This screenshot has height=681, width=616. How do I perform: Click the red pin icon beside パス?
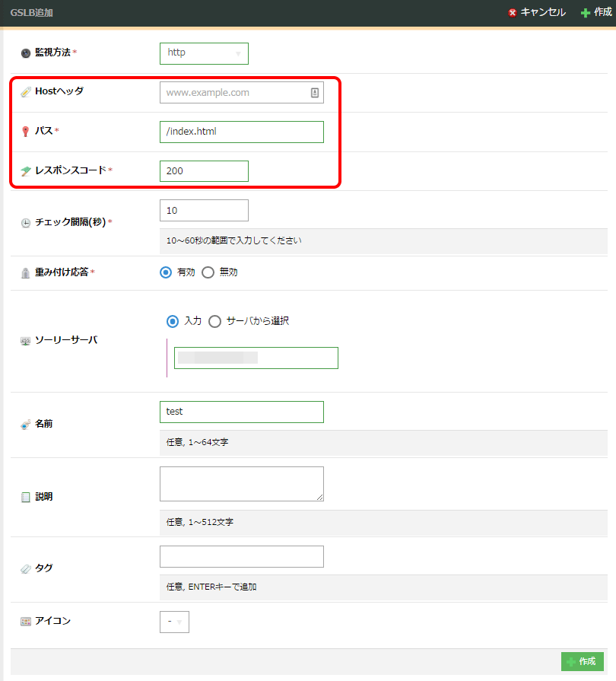[26, 132]
